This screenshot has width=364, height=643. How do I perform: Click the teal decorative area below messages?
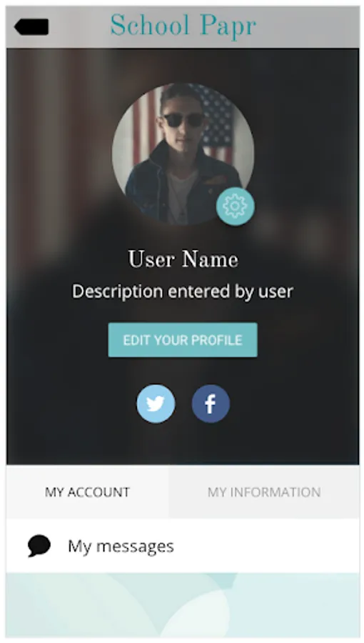(183, 605)
